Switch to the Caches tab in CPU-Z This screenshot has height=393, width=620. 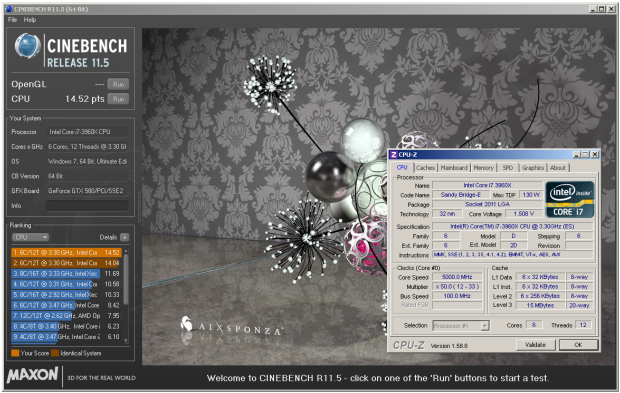click(425, 168)
